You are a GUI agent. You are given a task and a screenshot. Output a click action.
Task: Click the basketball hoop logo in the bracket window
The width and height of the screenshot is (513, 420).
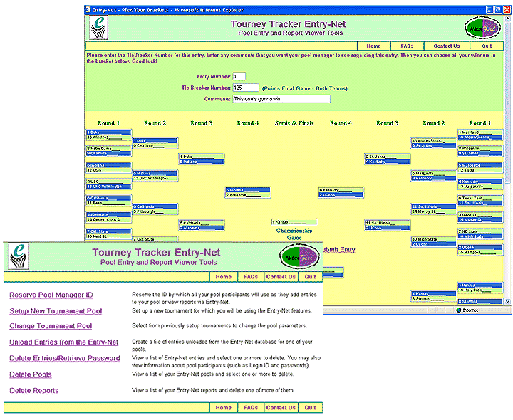pyautogui.click(x=98, y=28)
